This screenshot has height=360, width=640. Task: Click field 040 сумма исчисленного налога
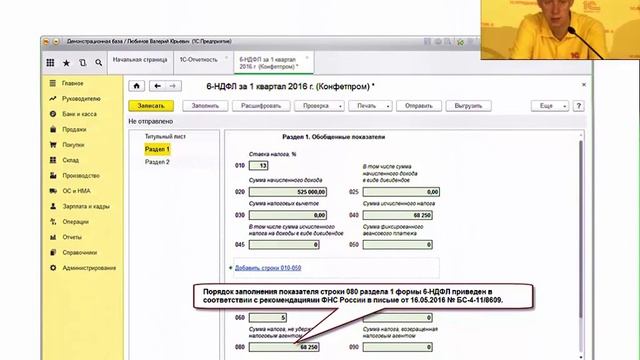pos(398,215)
